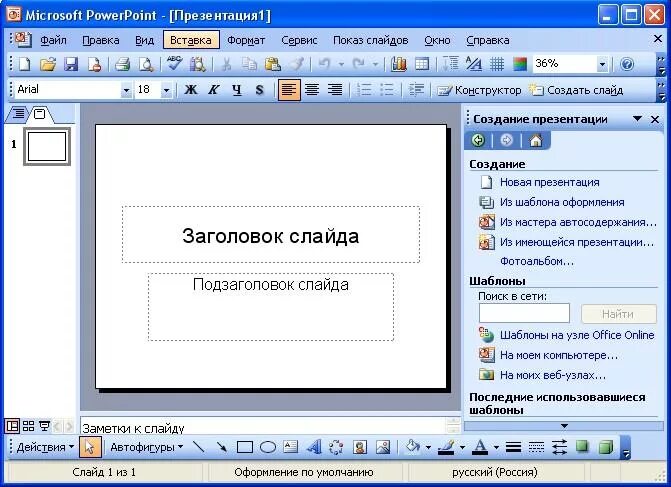671x487 pixels.
Task: Align text left
Action: (289, 90)
